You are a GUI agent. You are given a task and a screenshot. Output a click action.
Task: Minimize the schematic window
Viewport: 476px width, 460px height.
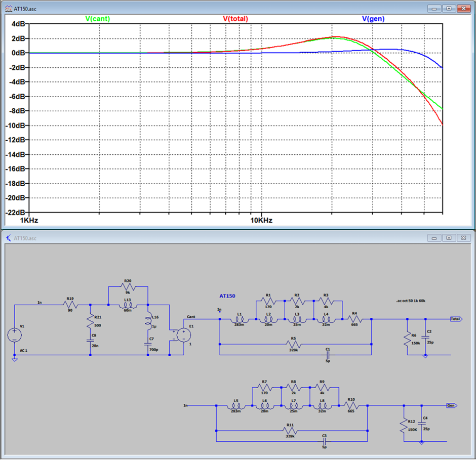click(434, 238)
